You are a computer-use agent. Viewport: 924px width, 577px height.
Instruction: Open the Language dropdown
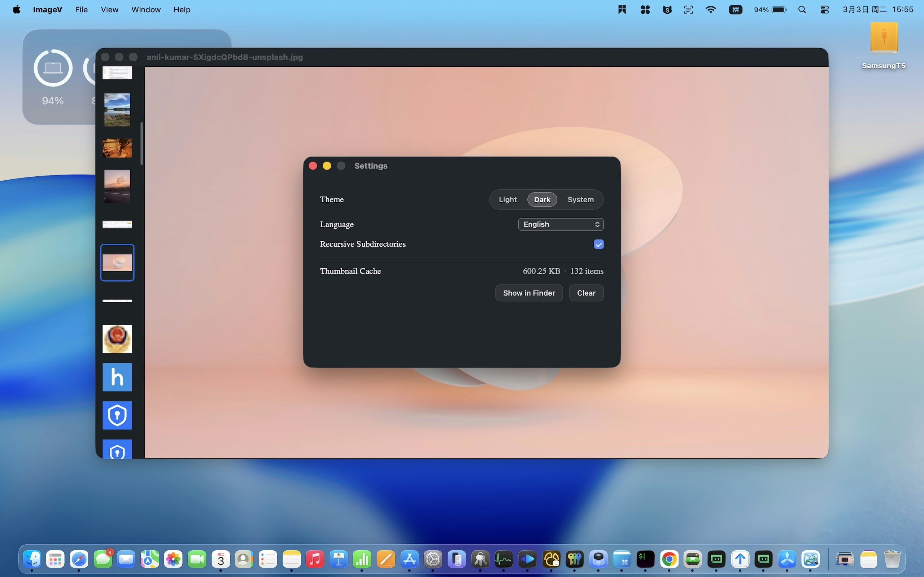(561, 224)
